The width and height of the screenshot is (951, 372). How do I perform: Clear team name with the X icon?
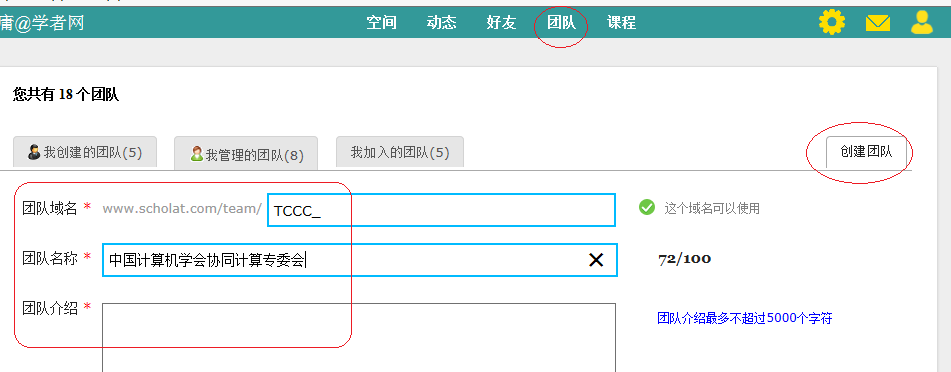point(596,260)
